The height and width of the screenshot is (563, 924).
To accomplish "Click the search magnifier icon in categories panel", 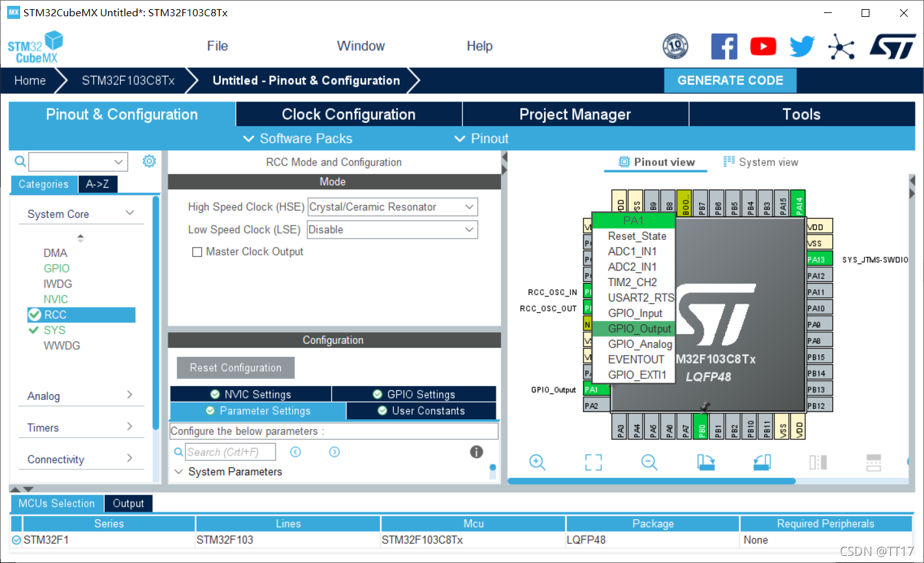I will click(x=20, y=161).
